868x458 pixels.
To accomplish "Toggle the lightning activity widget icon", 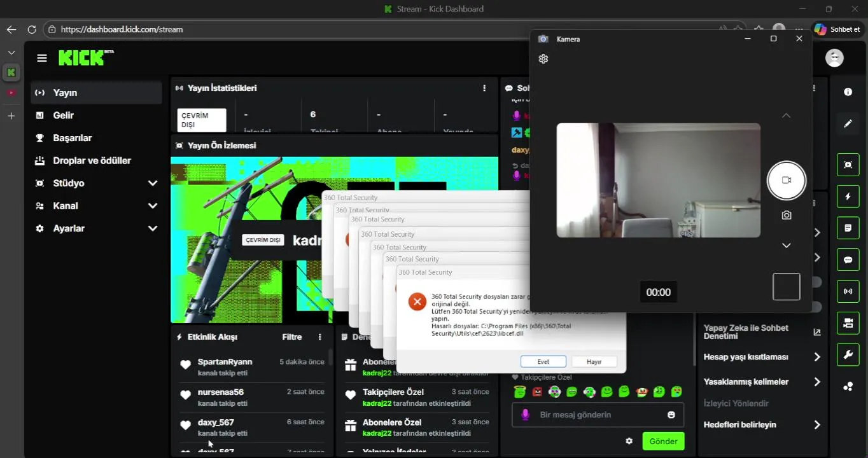I will 848,197.
